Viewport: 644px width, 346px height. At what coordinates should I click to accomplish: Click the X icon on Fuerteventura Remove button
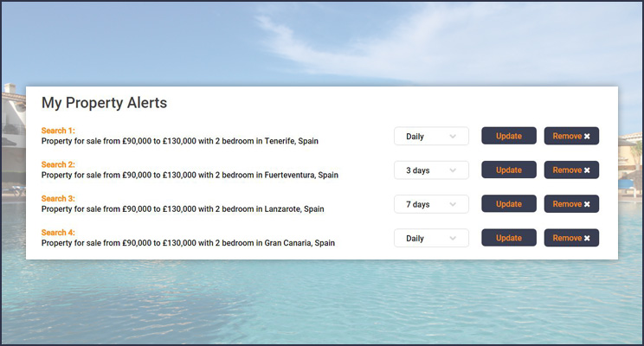[587, 170]
